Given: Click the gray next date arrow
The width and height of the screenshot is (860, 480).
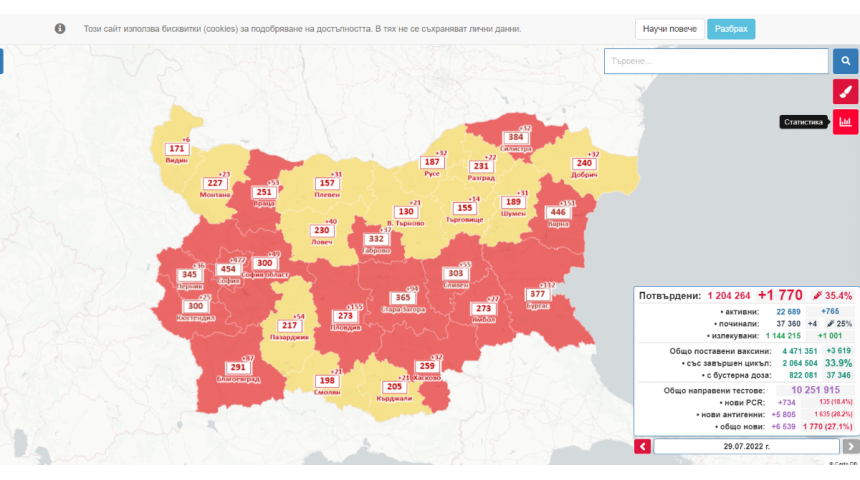Looking at the screenshot, I should click(x=850, y=447).
